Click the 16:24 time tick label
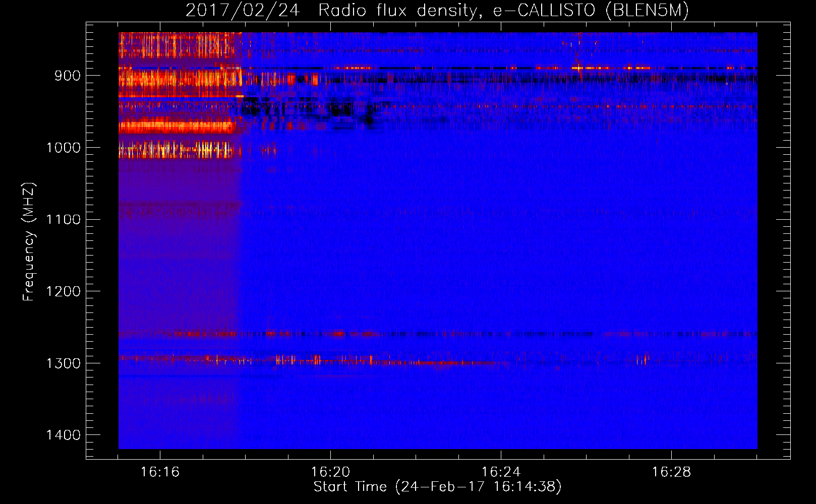 click(501, 472)
